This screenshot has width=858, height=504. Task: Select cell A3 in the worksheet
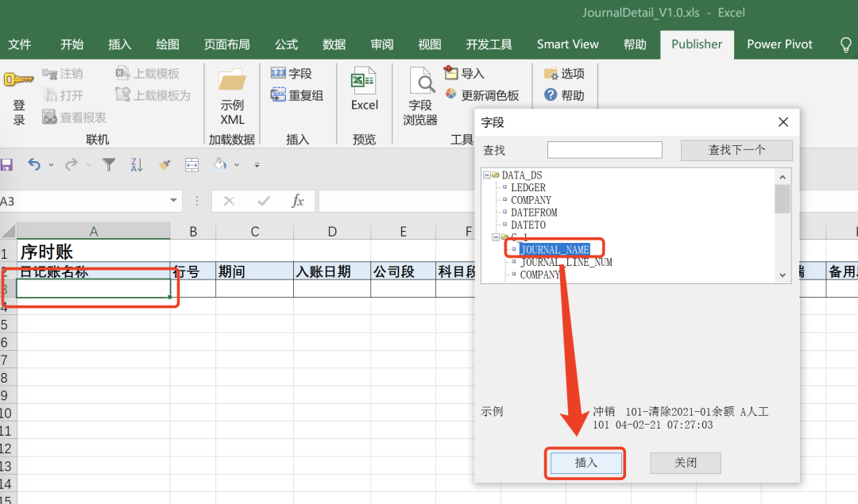tap(94, 288)
